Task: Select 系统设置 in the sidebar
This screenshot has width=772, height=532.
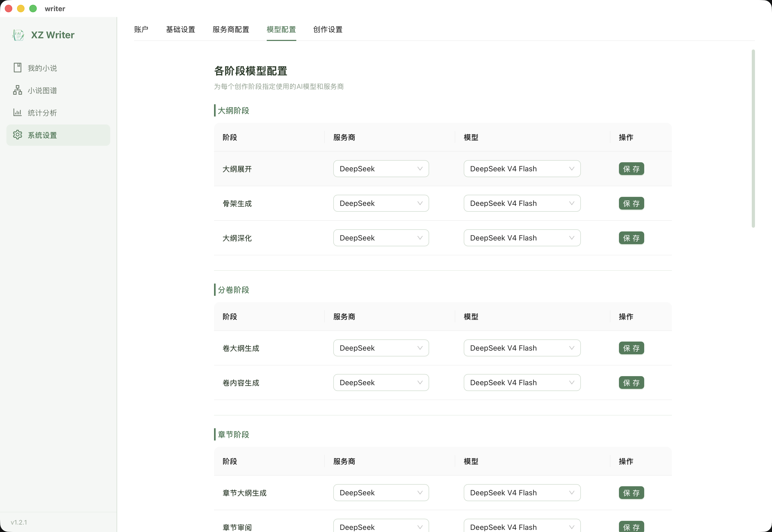Action: point(58,135)
